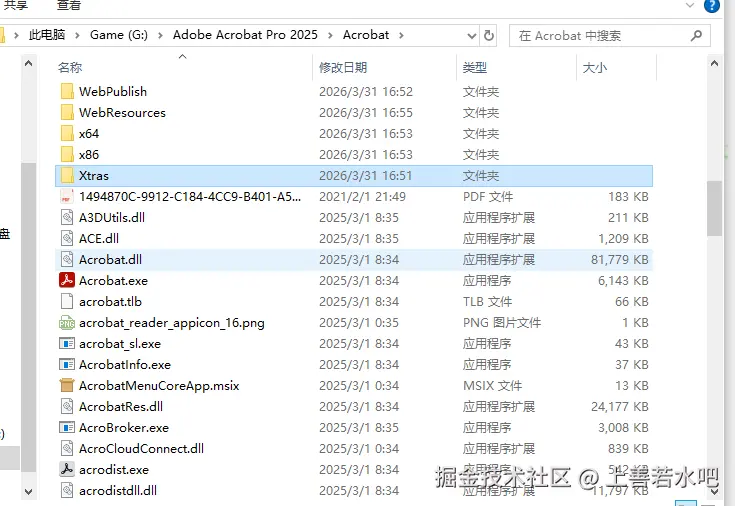Click the navigation pane scroll up arrow

point(29,63)
